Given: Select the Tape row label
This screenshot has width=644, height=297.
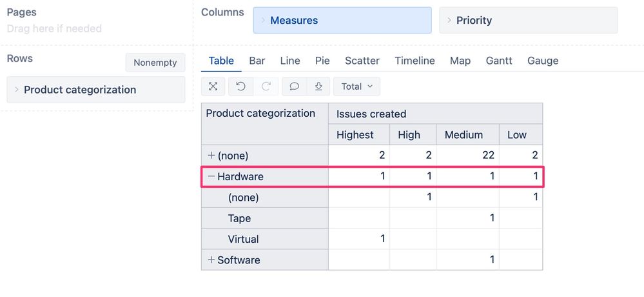Looking at the screenshot, I should [239, 218].
